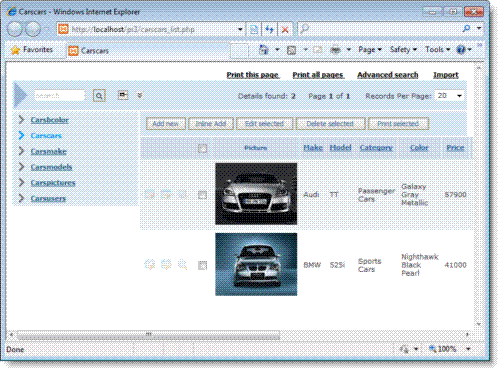
Task: Click the RSS Feeds icon in the command bar
Action: [x=292, y=50]
